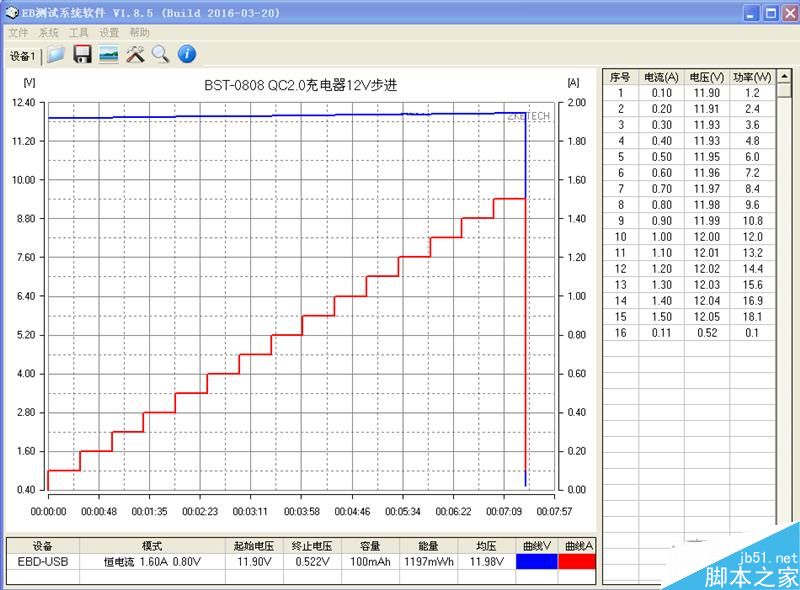800x590 pixels.
Task: Click the 能量 column header in summary
Action: coord(429,546)
